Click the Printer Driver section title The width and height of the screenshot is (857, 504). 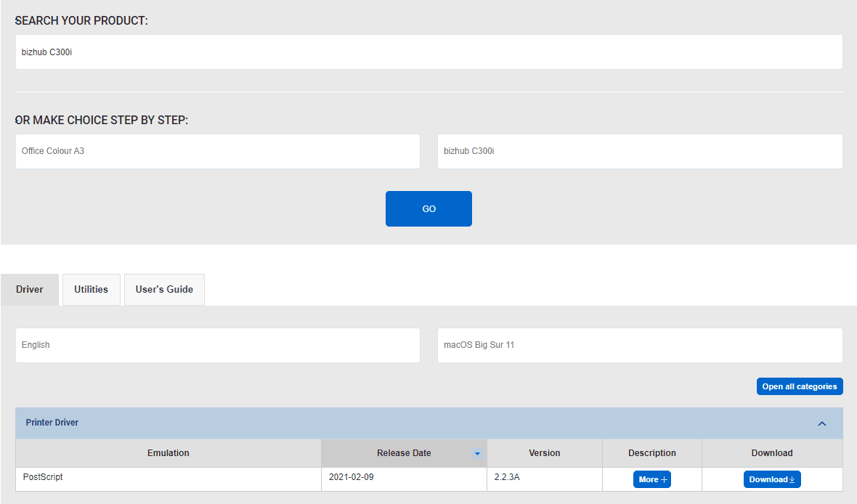point(52,423)
